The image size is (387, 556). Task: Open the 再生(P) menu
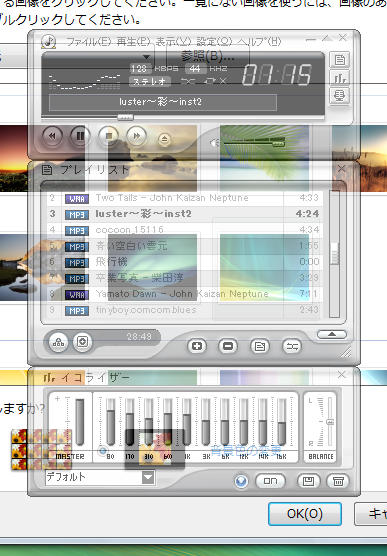(x=134, y=42)
